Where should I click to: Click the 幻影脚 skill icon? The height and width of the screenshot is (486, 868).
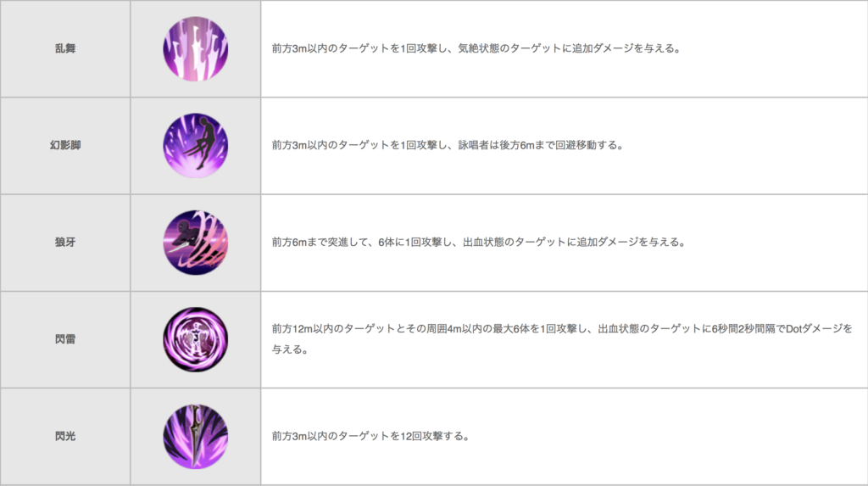[x=196, y=146]
